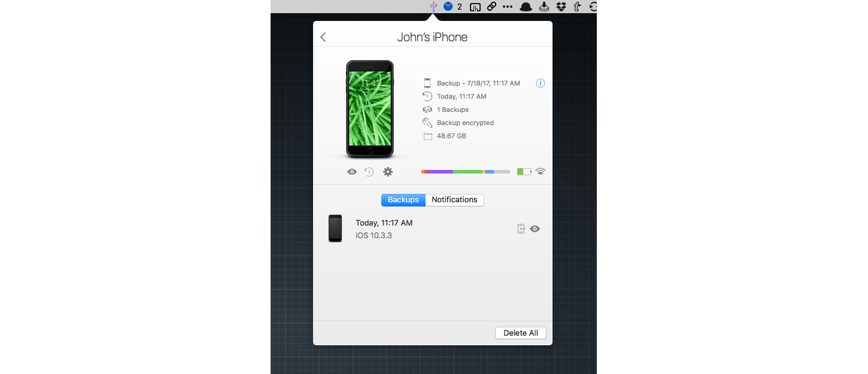Open the blue clock menu bar icon
This screenshot has width=868, height=374.
448,7
